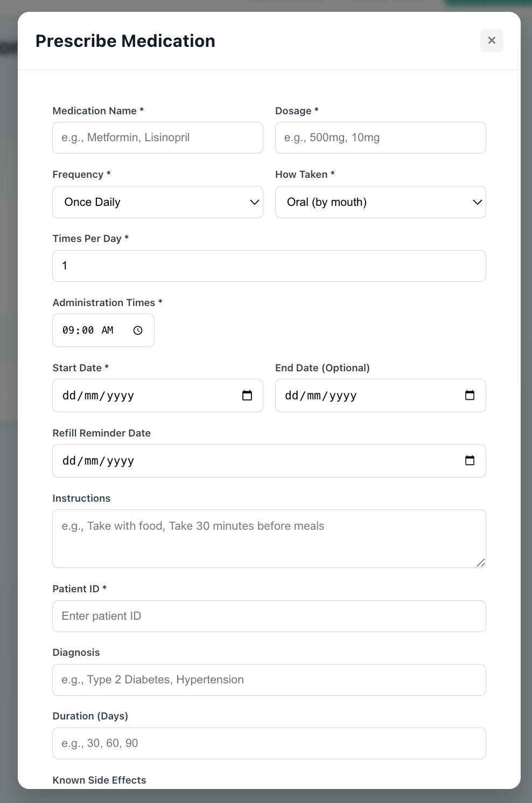Click the Patient ID input field

coord(269,616)
